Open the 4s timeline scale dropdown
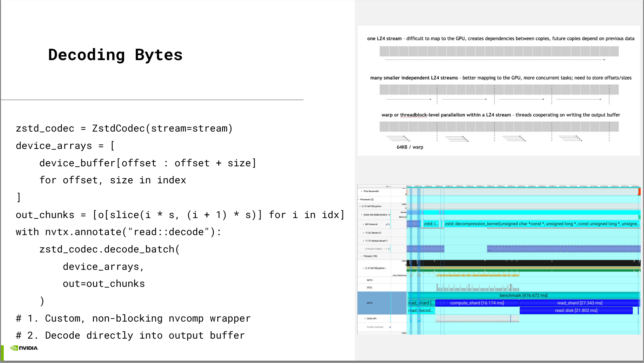This screenshot has height=363, width=644. [x=388, y=186]
